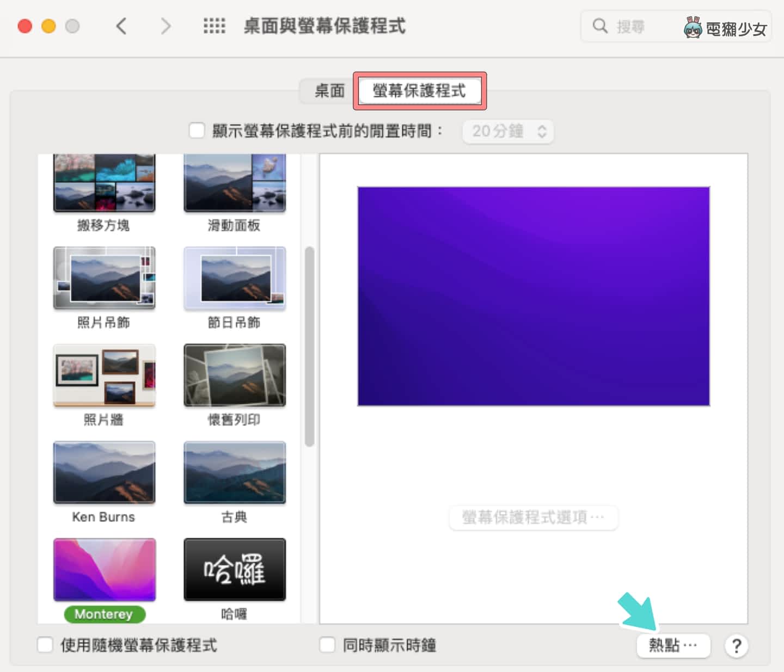Open the 熱點 hot corners button
The width and height of the screenshot is (784, 672).
[673, 646]
